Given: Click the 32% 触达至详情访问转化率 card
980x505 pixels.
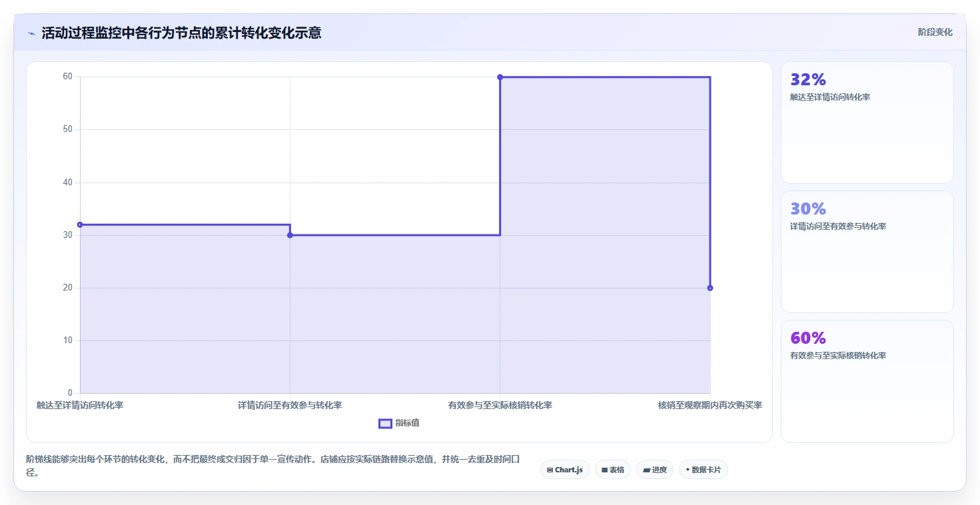Looking at the screenshot, I should (x=867, y=123).
